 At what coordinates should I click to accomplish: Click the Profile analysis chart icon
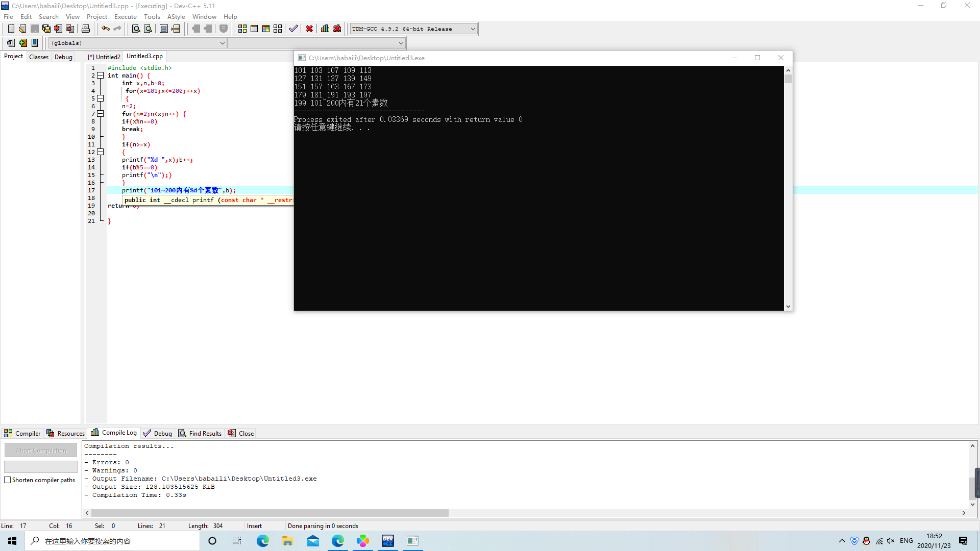pos(325,29)
